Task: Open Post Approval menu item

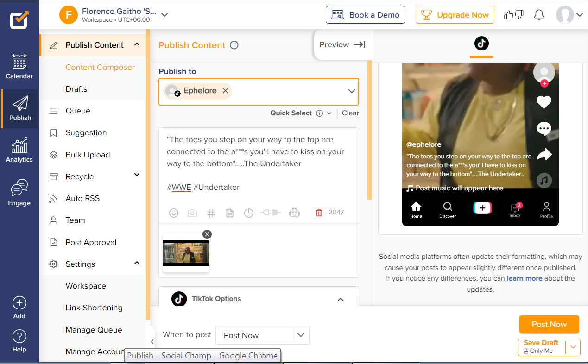Action: pos(91,242)
